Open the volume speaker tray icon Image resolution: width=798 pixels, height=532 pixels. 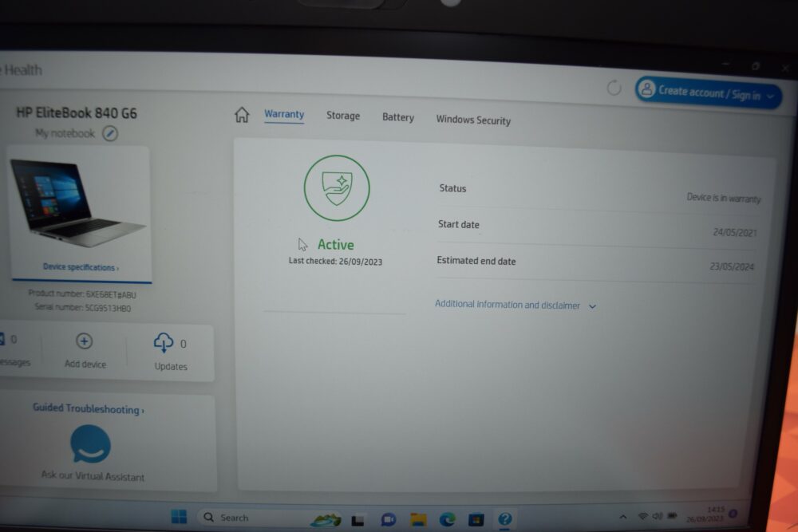pyautogui.click(x=658, y=516)
